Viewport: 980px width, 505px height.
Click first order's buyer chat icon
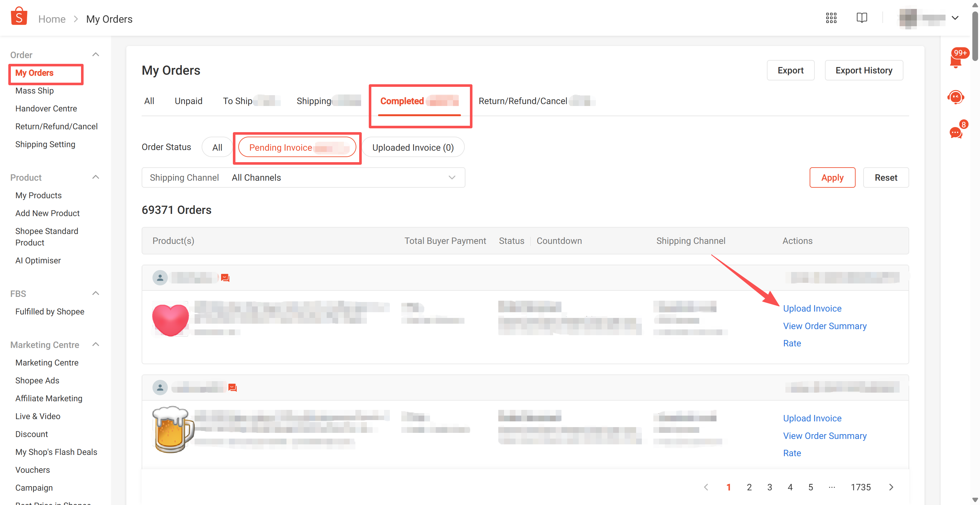225,278
